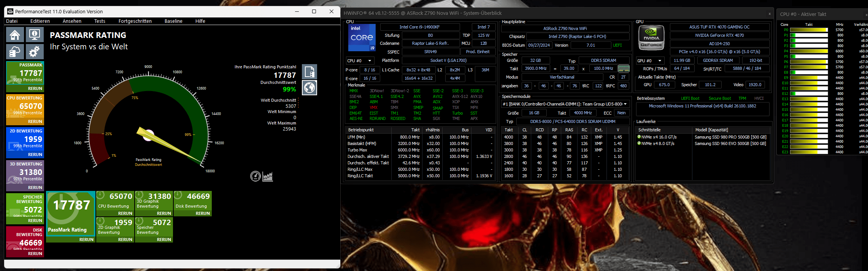Rerun the CPU Bewertung grid tile
This screenshot has height=271, width=868.
coord(125,213)
